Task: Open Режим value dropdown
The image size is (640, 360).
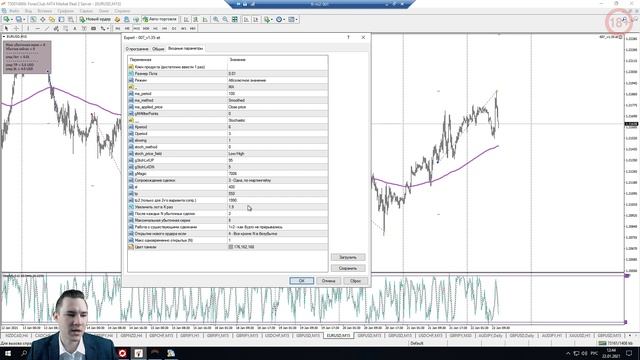Action: 277,80
